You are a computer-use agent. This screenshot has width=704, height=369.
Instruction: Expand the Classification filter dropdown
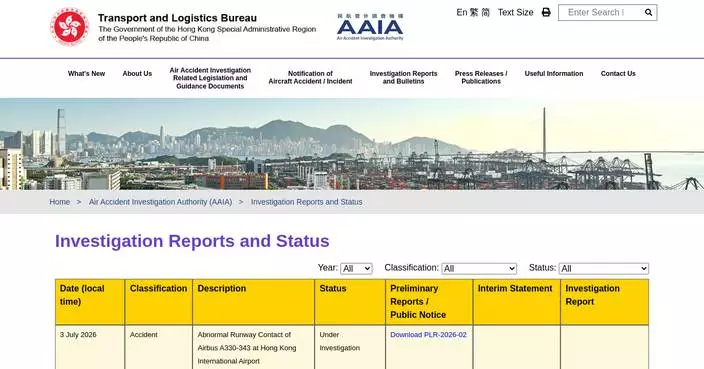click(479, 268)
